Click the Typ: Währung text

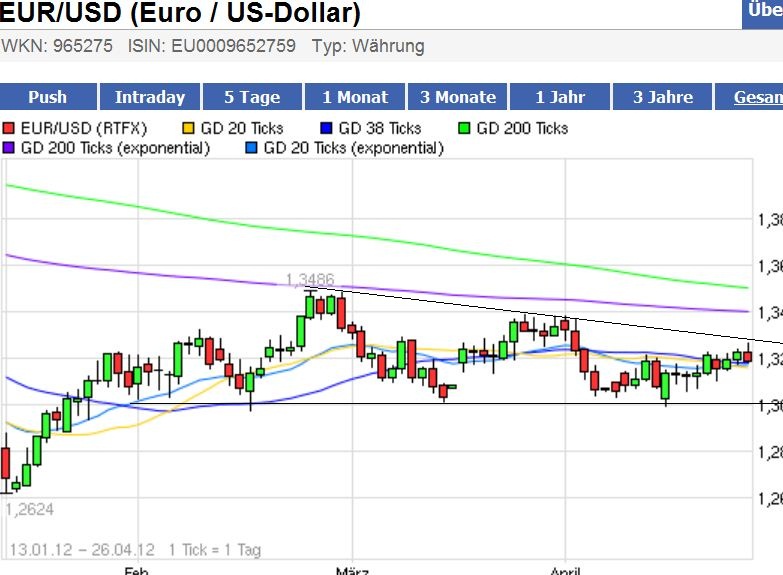click(x=369, y=46)
